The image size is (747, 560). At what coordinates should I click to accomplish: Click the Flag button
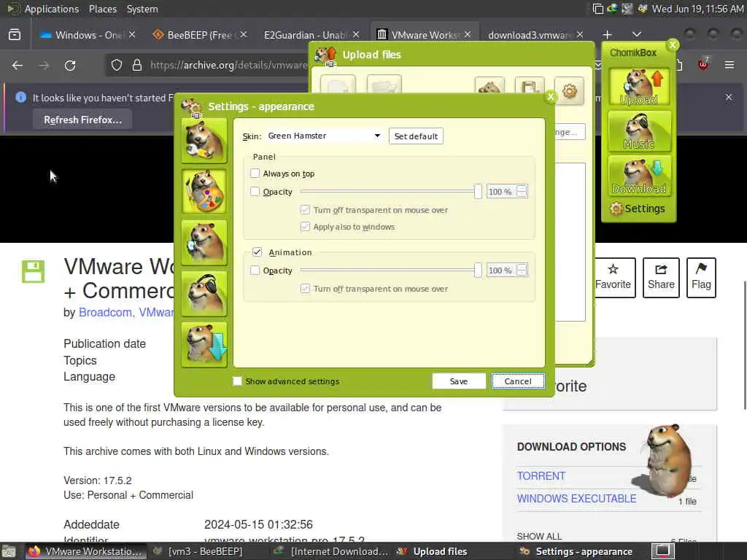point(701,278)
